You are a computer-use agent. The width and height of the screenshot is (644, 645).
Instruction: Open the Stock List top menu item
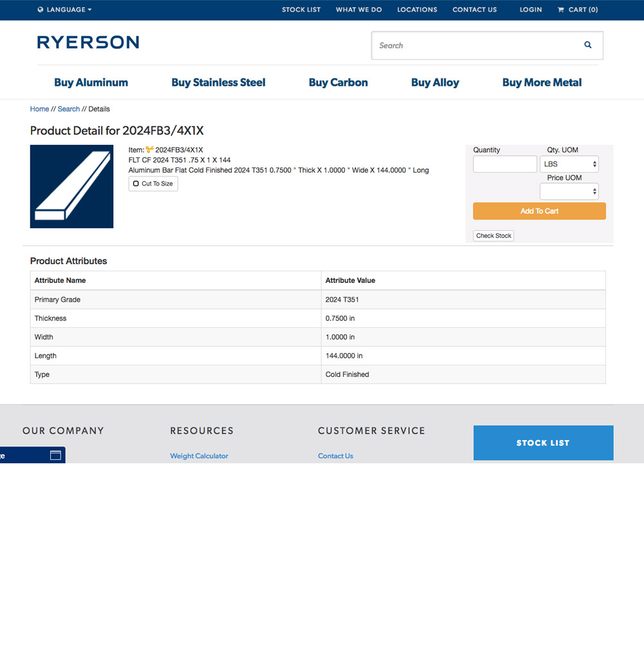click(x=301, y=10)
